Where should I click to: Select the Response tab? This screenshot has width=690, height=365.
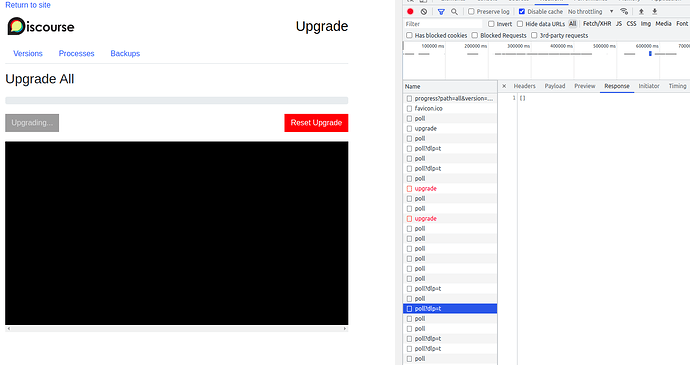pyautogui.click(x=617, y=86)
